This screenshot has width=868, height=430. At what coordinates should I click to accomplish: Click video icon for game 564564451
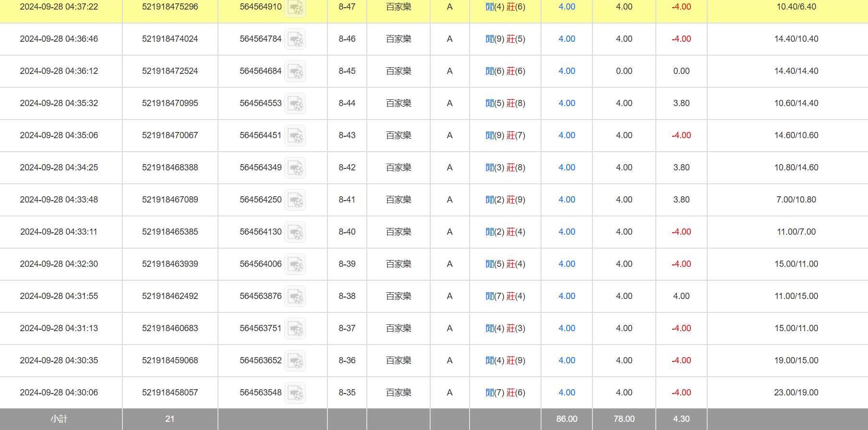tap(295, 136)
